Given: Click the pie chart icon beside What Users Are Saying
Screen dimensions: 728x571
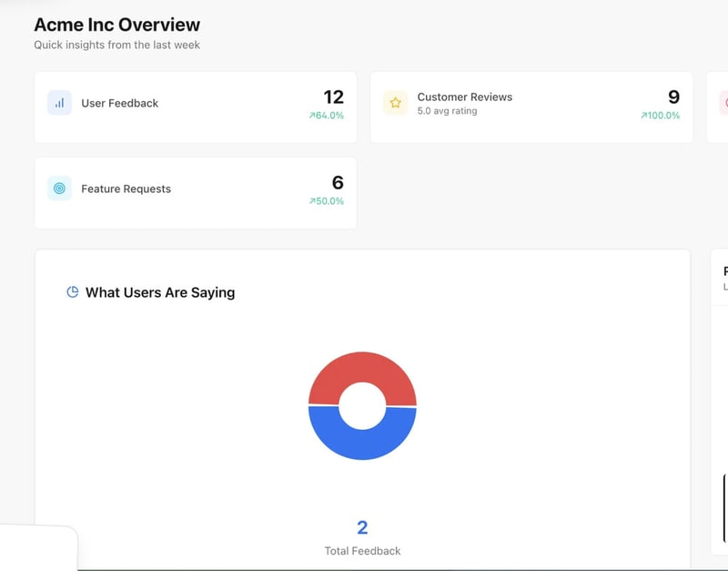Looking at the screenshot, I should [73, 292].
